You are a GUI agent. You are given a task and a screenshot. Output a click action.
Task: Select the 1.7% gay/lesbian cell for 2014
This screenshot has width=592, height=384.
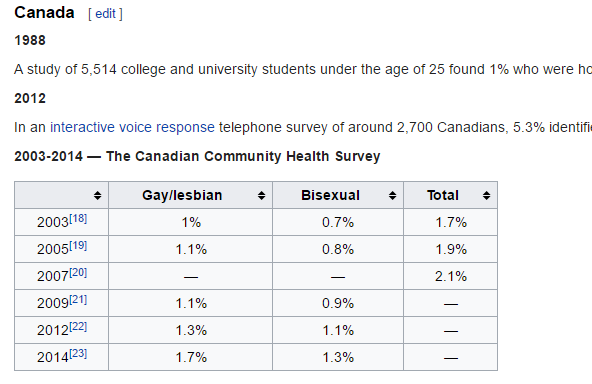pos(190,357)
